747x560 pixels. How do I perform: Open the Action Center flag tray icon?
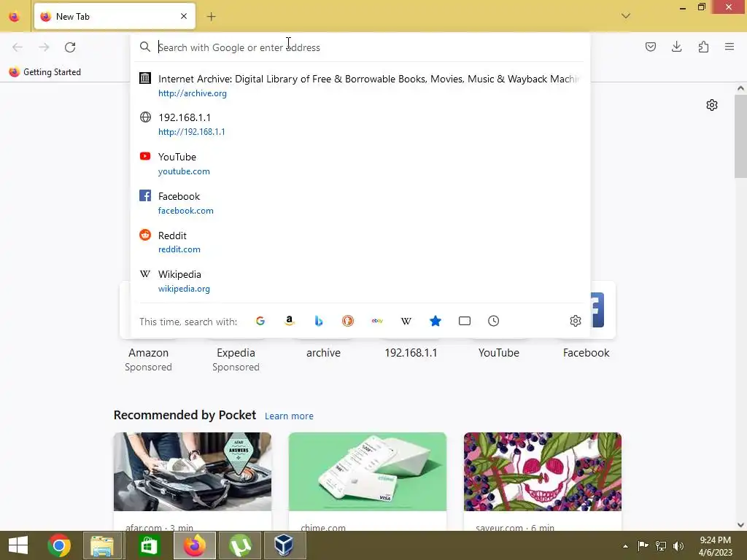[643, 546]
